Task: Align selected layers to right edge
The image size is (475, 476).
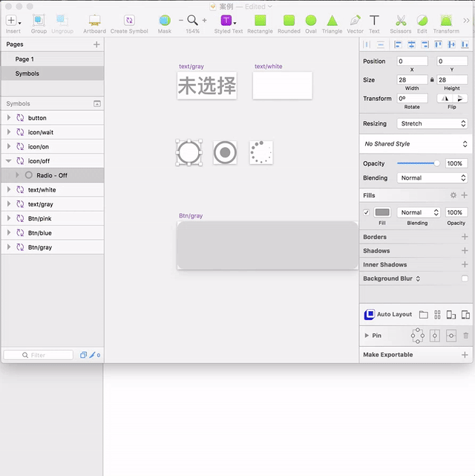Action: click(x=425, y=45)
